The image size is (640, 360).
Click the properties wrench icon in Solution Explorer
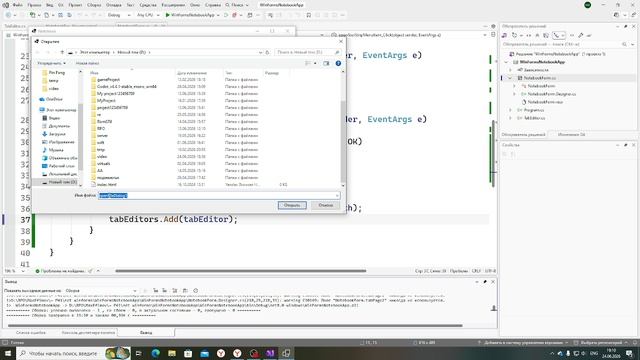pos(580,36)
